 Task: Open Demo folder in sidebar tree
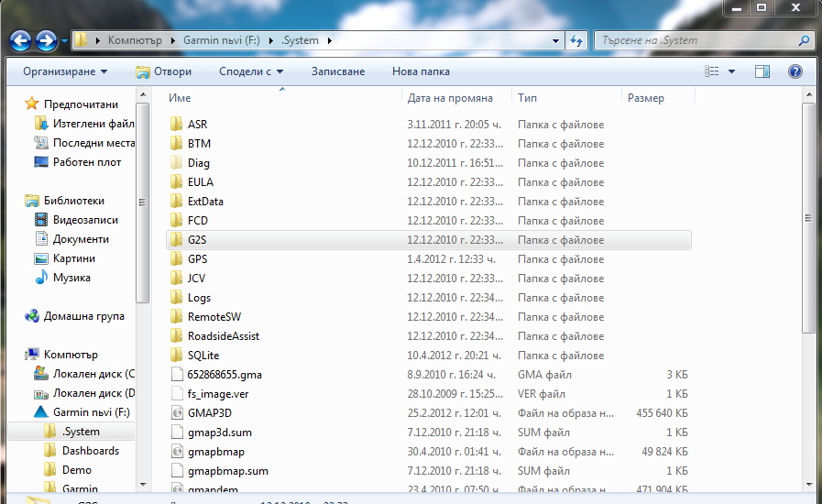tap(77, 470)
